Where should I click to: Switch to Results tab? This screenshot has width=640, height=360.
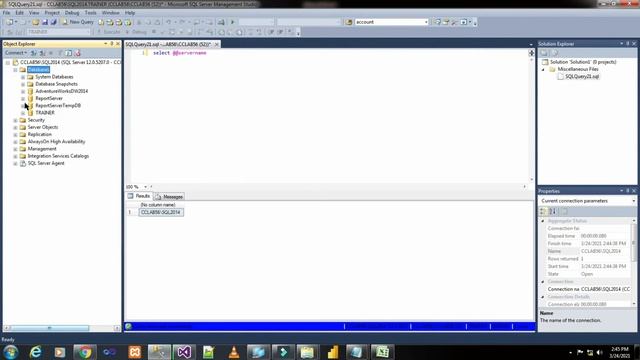(x=139, y=196)
